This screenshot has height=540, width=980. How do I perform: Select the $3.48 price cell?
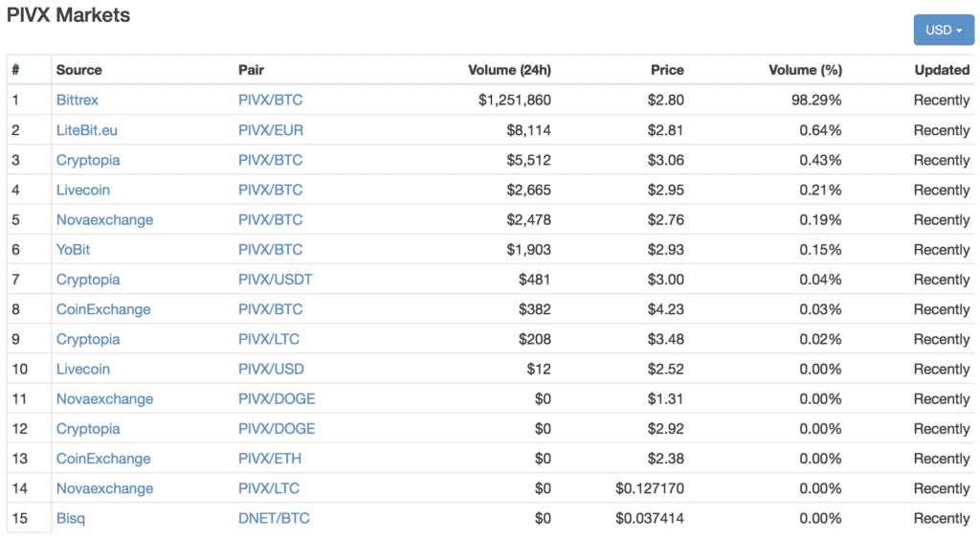click(x=666, y=339)
